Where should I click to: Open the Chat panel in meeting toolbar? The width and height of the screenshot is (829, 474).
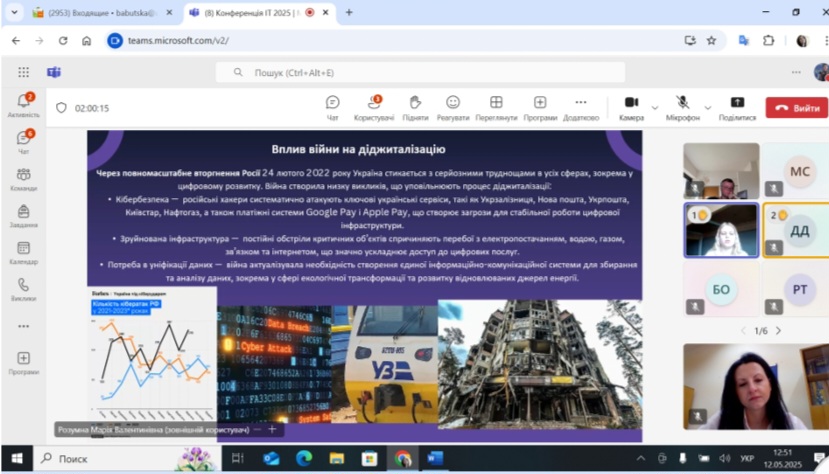tap(332, 106)
